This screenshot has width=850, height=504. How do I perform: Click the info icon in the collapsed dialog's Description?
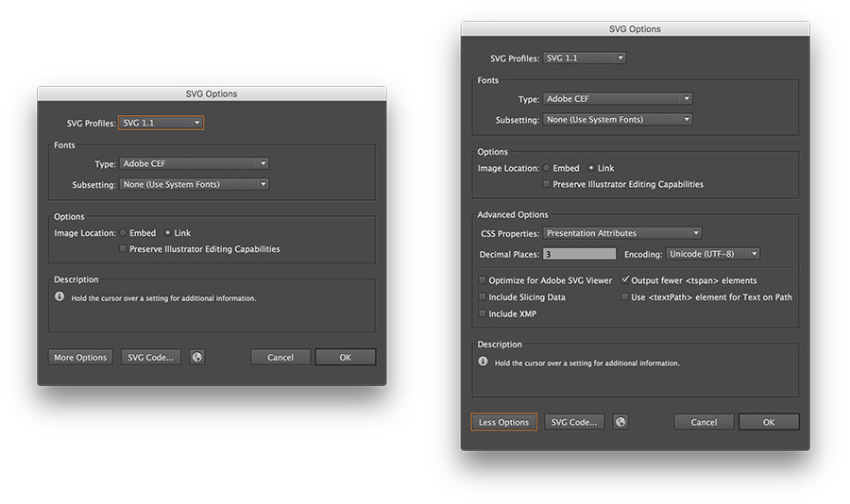pyautogui.click(x=59, y=296)
